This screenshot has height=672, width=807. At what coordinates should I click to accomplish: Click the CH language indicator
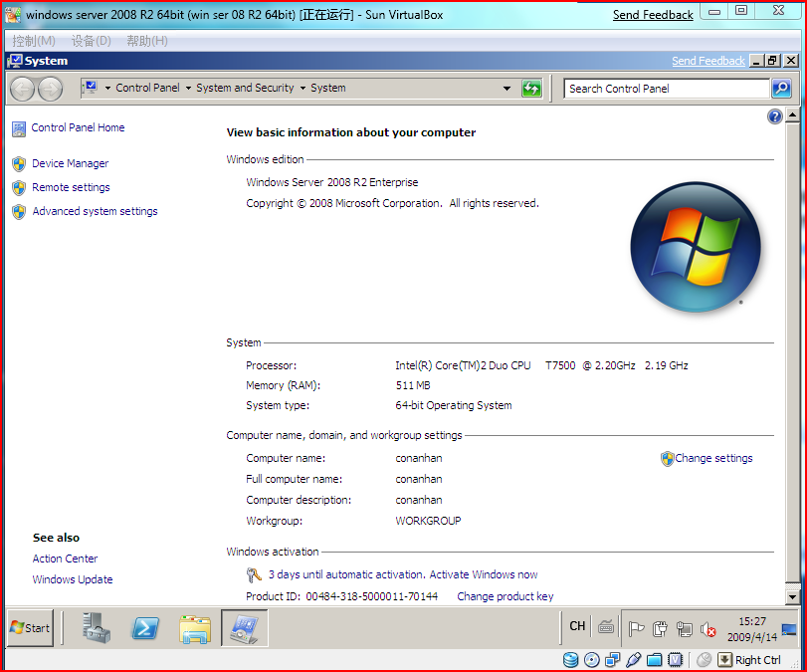click(577, 626)
